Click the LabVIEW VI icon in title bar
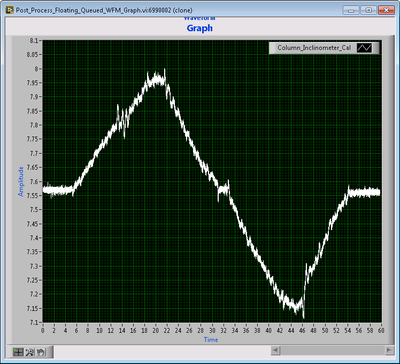The width and height of the screenshot is (400, 364). (x=10, y=10)
